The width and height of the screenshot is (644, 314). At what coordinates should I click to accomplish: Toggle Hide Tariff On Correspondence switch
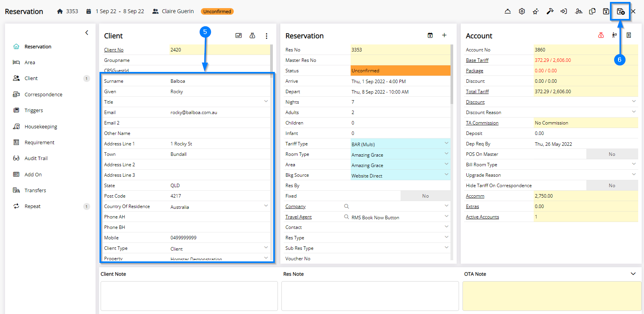611,186
